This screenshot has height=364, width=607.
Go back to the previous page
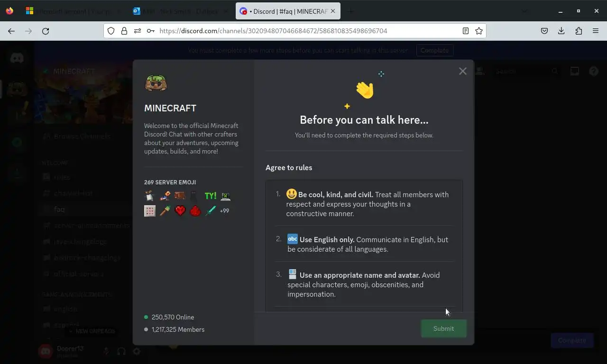coord(11,31)
